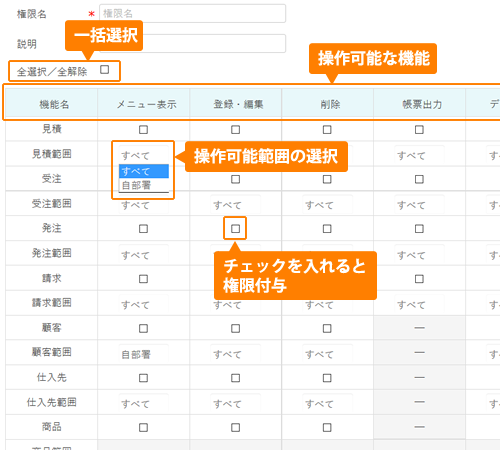This screenshot has width=500, height=450.
Task: Click the 説明 input field
Action: click(x=192, y=43)
